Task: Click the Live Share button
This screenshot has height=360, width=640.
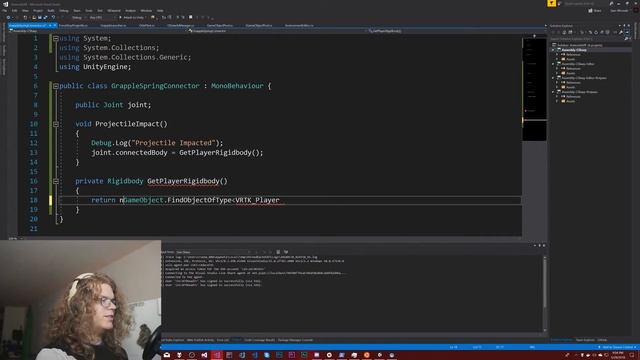Action: tap(595, 11)
